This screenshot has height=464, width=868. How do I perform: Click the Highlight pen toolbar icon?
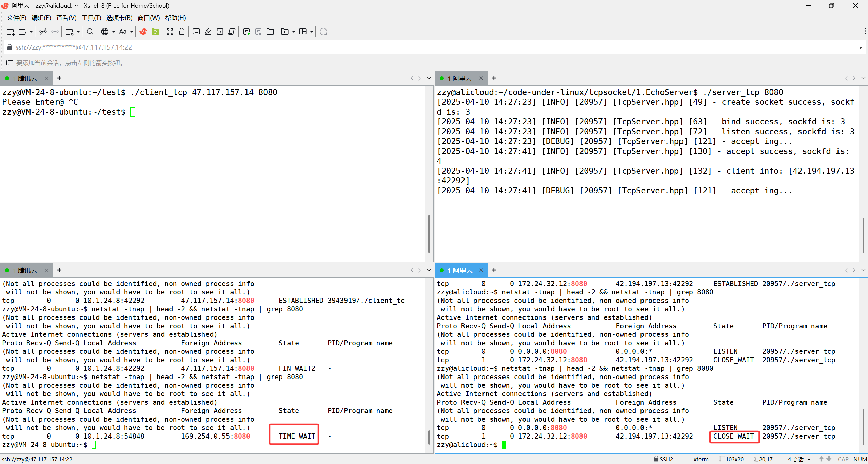click(208, 32)
